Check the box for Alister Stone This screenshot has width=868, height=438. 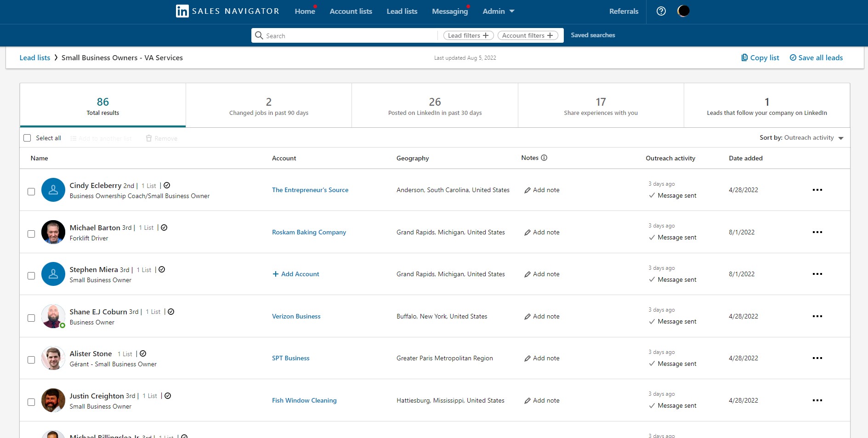pos(31,360)
